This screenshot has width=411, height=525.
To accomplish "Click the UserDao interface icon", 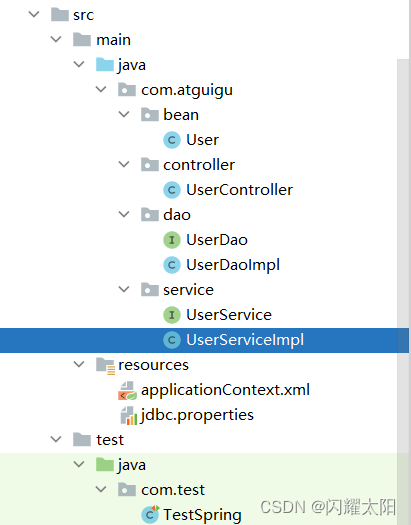I will (172, 240).
